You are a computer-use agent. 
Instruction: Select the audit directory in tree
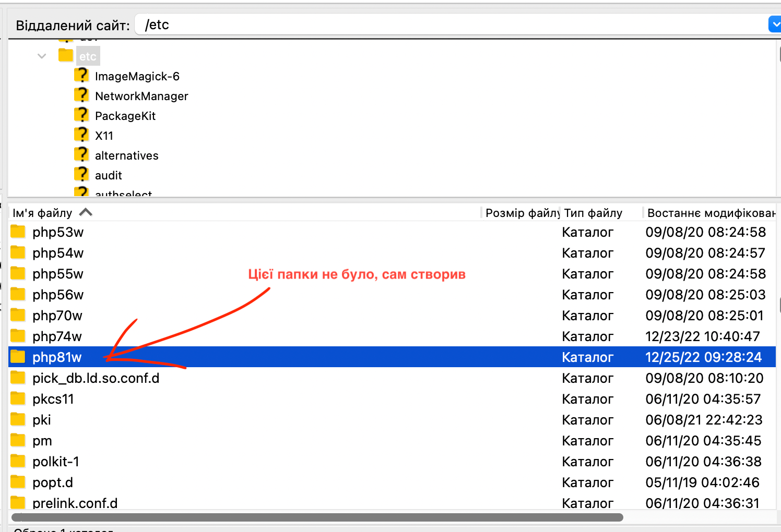[108, 175]
